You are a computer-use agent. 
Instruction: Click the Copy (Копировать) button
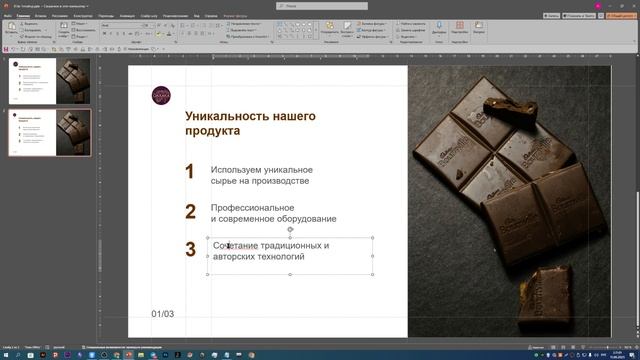[x=31, y=30]
